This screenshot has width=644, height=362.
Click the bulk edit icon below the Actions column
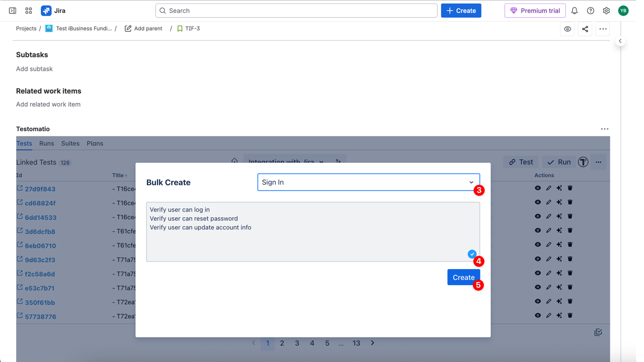tap(598, 332)
